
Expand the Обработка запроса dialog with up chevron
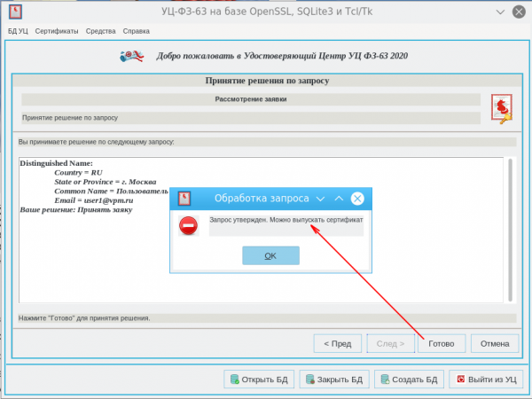tap(338, 199)
